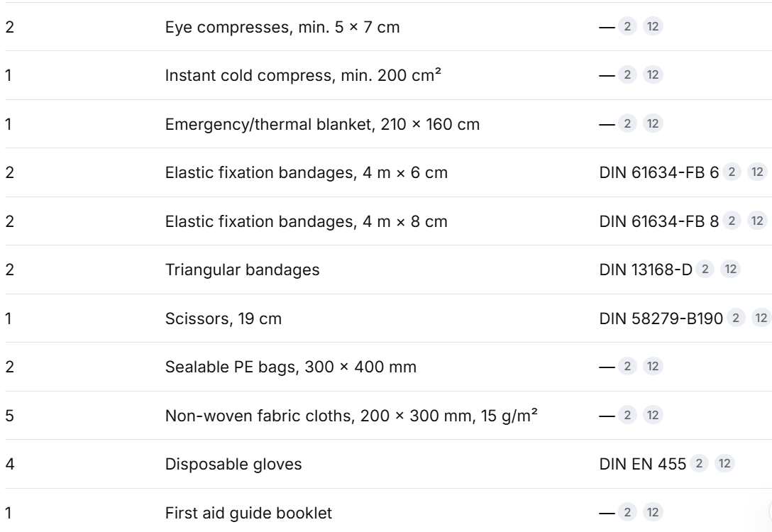The image size is (772, 532).
Task: Open citation 12 for Emergency/thermal blanket
Action: pyautogui.click(x=653, y=123)
